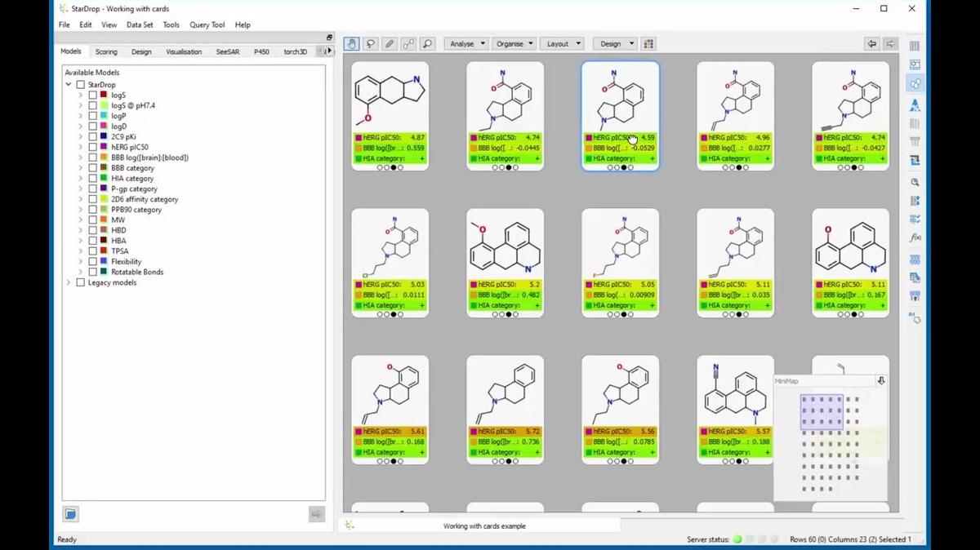
Task: Open the function f(x) editor icon
Action: 915,238
